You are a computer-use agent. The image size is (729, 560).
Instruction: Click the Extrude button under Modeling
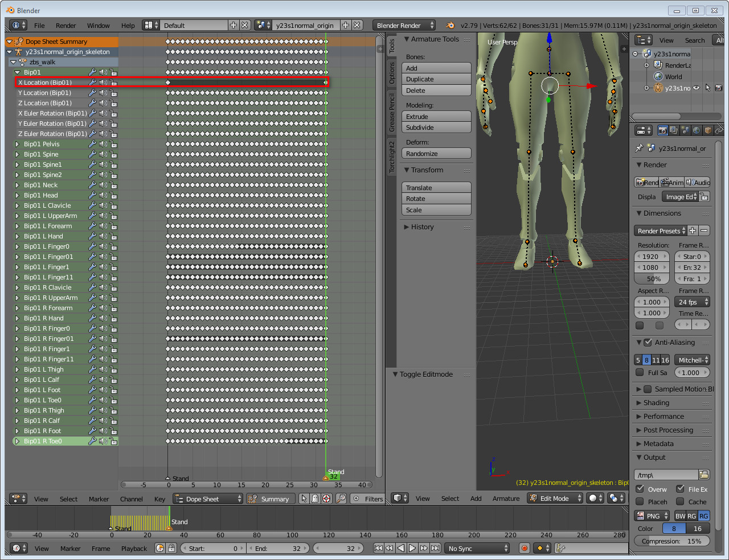[x=437, y=117]
